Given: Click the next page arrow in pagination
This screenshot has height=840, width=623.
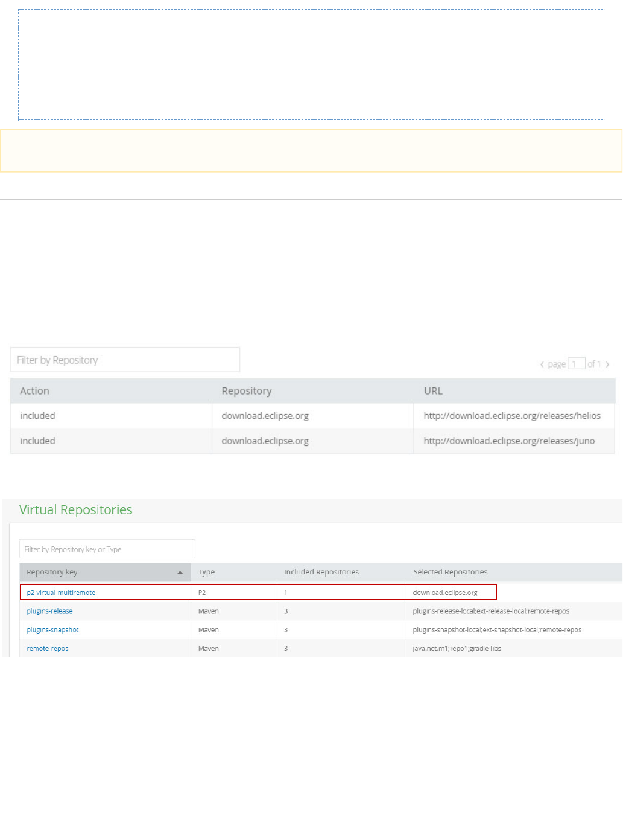Looking at the screenshot, I should tap(607, 364).
